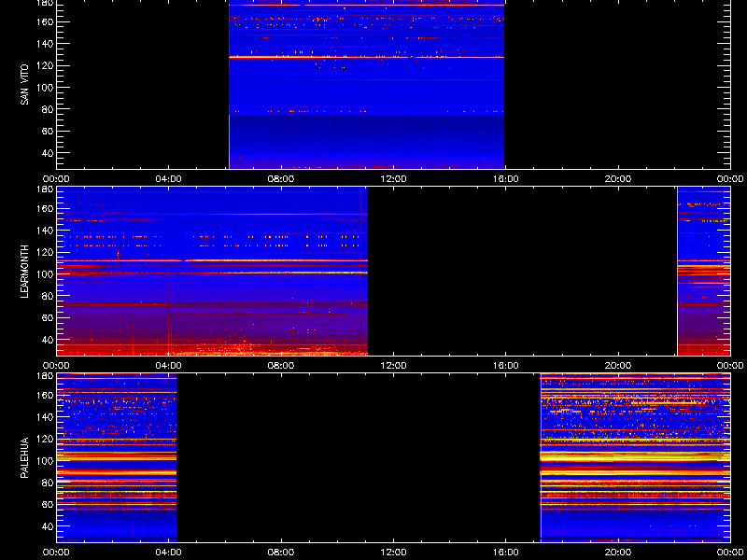Click the 40 frequency label on San Vito axis

[47, 153]
